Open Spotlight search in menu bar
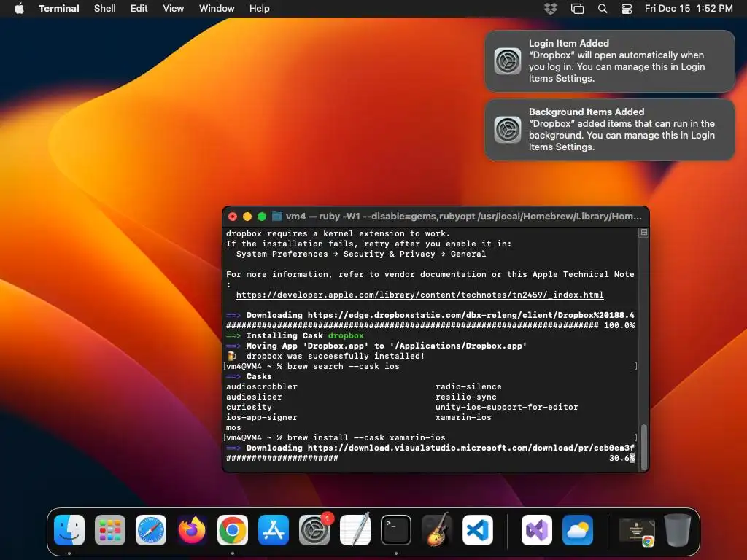Screen dimensions: 747x560 coord(603,9)
